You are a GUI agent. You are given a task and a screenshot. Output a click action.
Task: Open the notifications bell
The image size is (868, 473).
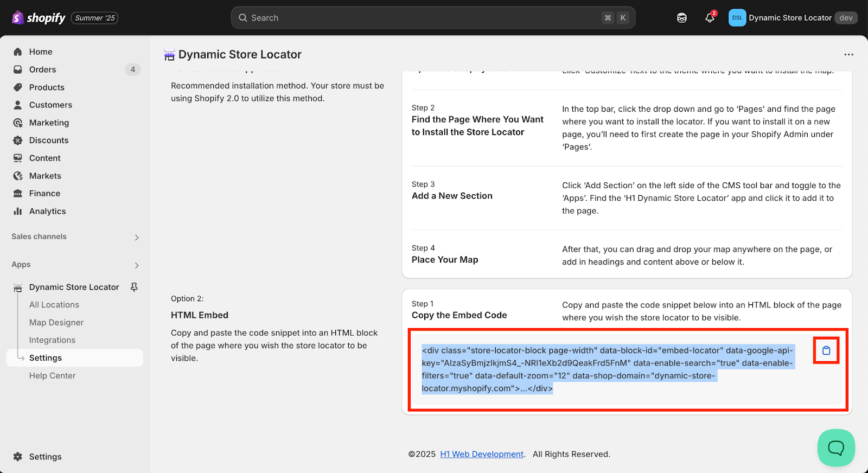710,18
